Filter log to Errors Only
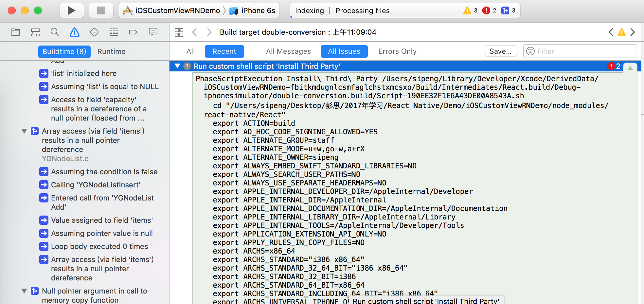 398,51
